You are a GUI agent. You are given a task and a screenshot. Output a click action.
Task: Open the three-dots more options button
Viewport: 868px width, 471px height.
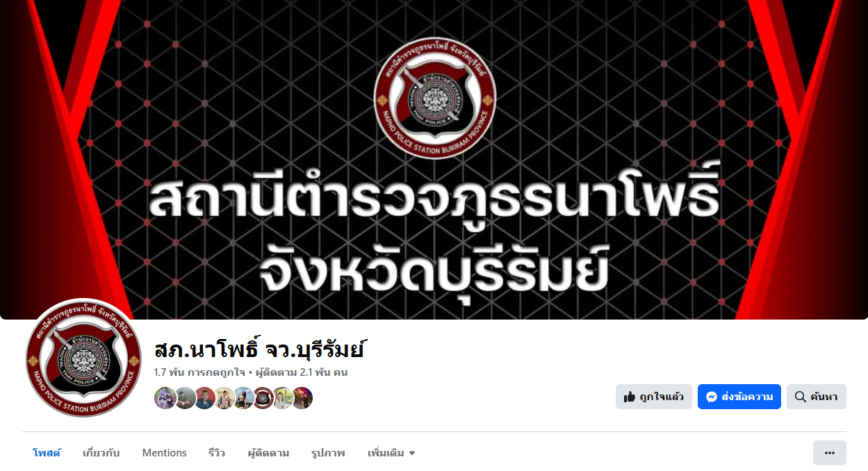tap(830, 453)
